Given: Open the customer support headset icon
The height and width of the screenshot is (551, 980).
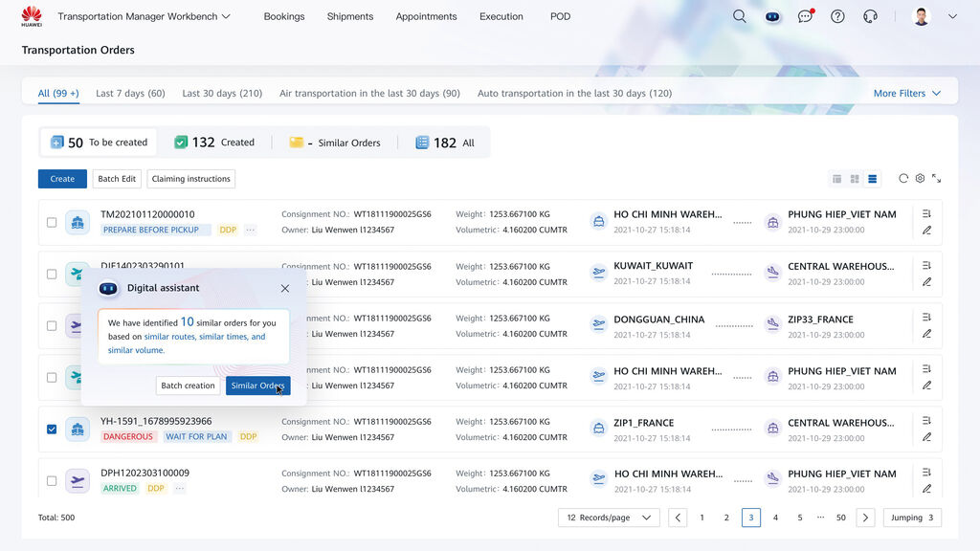Looking at the screenshot, I should click(x=870, y=16).
